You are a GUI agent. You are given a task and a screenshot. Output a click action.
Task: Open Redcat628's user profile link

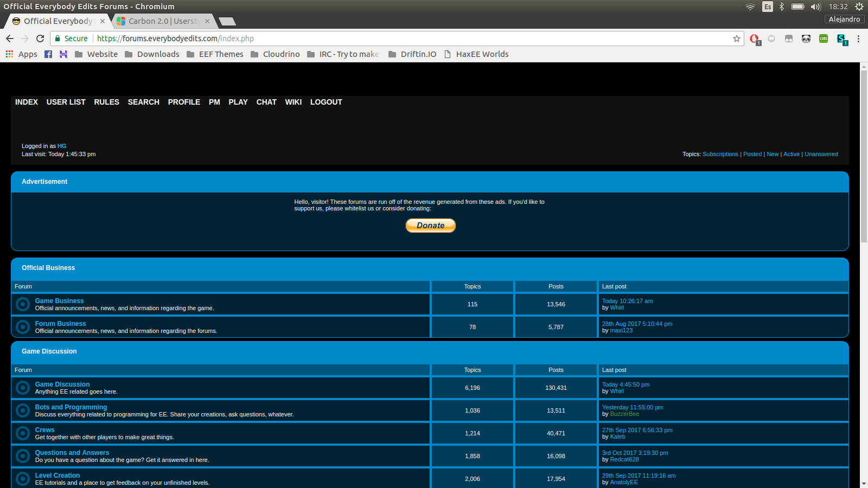[624, 459]
